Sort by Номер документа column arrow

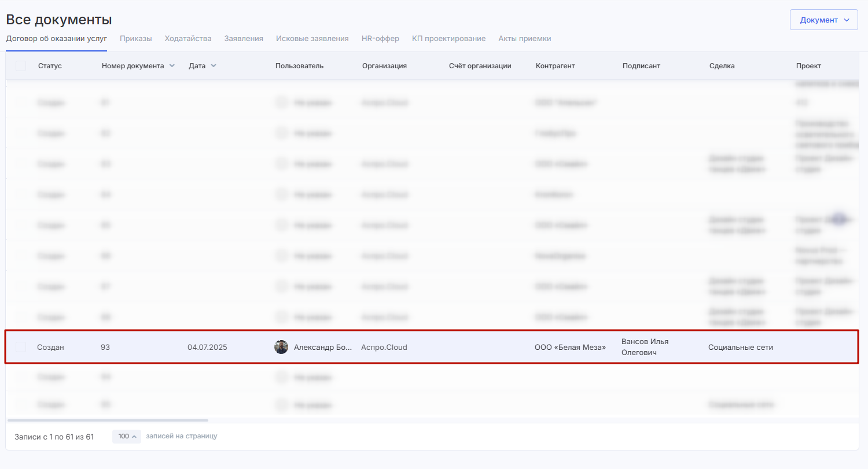tap(172, 66)
